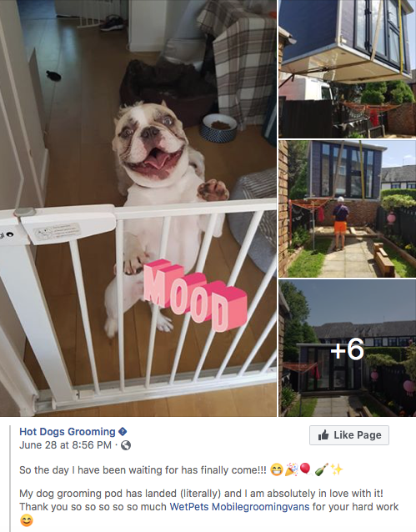Click the blue verified badge icon
416x532 pixels.
123,432
